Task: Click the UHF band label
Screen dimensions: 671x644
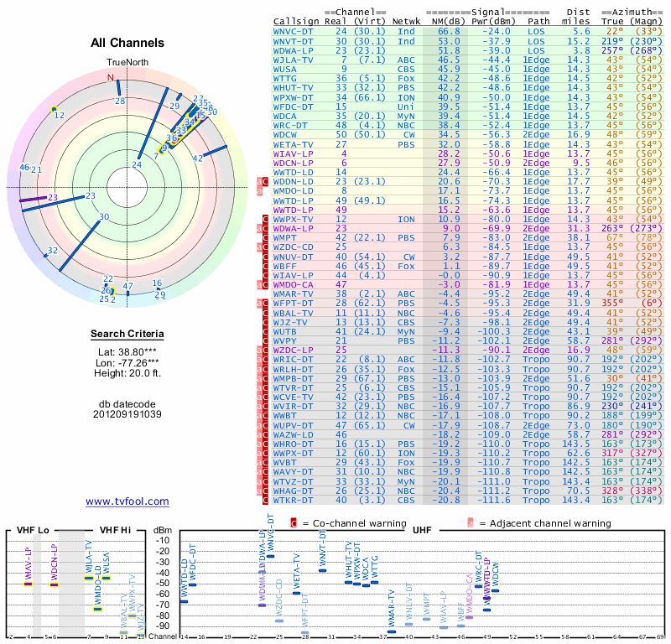Action: [422, 530]
